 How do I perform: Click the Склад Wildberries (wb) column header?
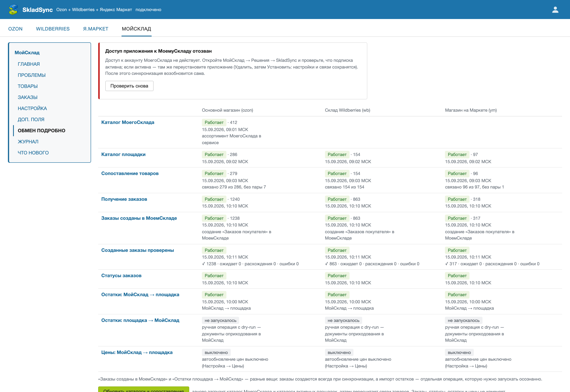(347, 110)
